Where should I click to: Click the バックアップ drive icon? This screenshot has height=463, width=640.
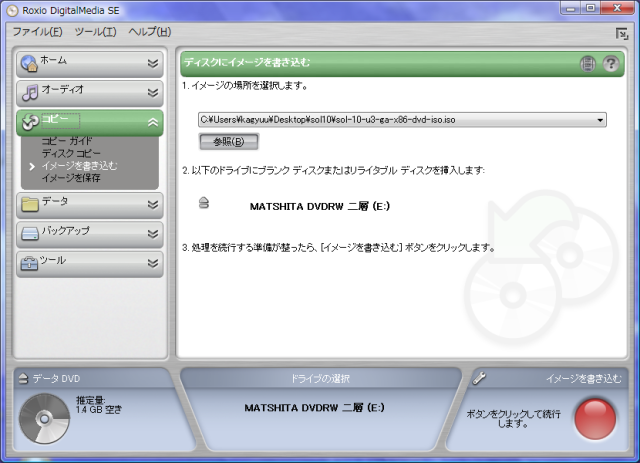click(x=30, y=233)
